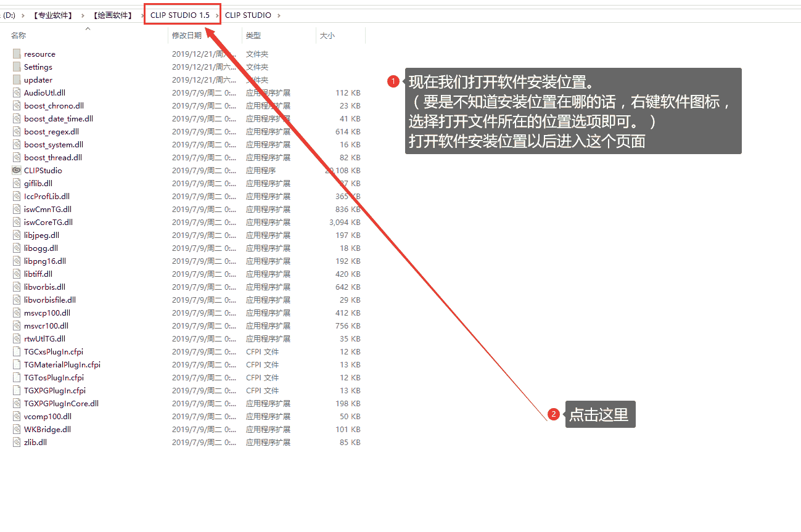The height and width of the screenshot is (532, 801).
Task: Click the file name iswCoreTG.dll
Action: [48, 222]
